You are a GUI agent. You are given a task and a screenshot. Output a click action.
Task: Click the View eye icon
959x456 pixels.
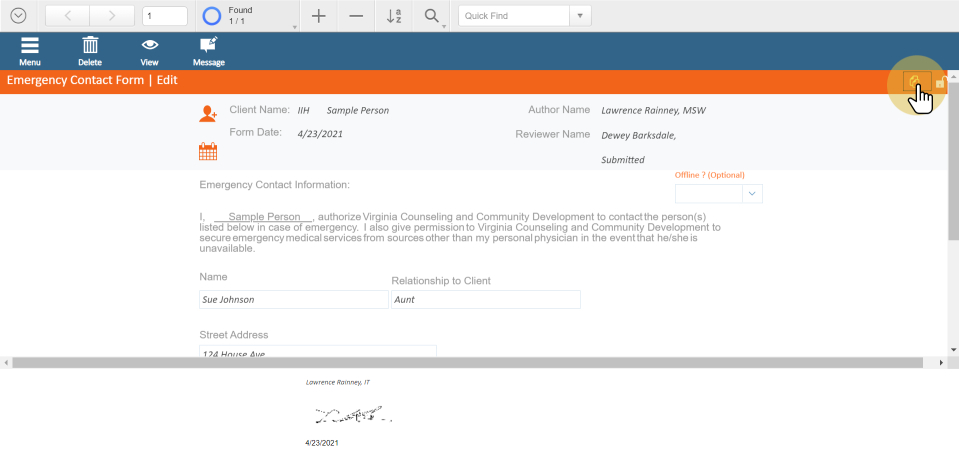coord(150,50)
